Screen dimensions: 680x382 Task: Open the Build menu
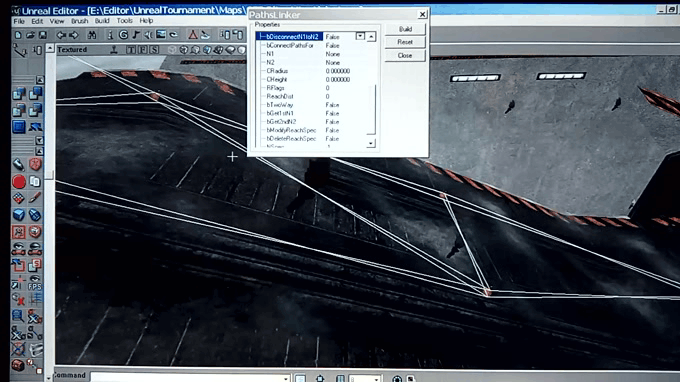[x=102, y=21]
